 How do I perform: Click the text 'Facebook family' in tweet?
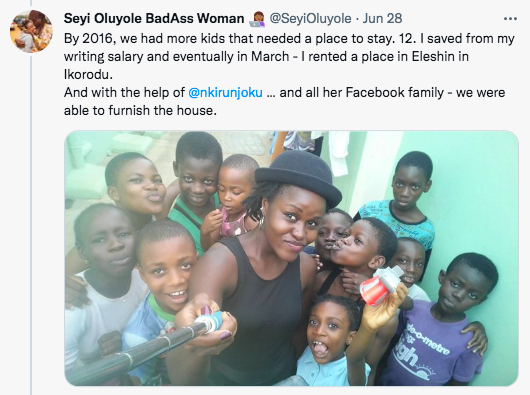click(395, 93)
